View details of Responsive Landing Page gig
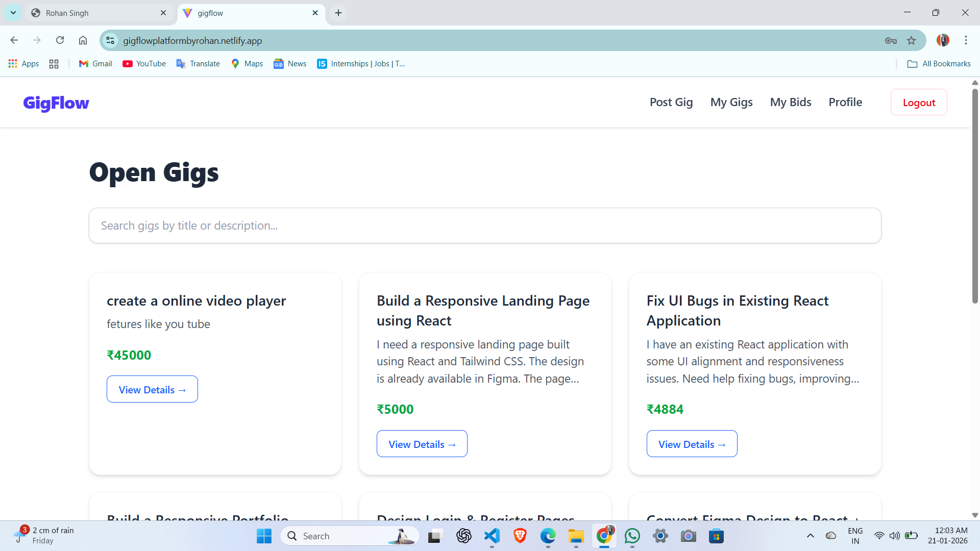 [x=422, y=444]
